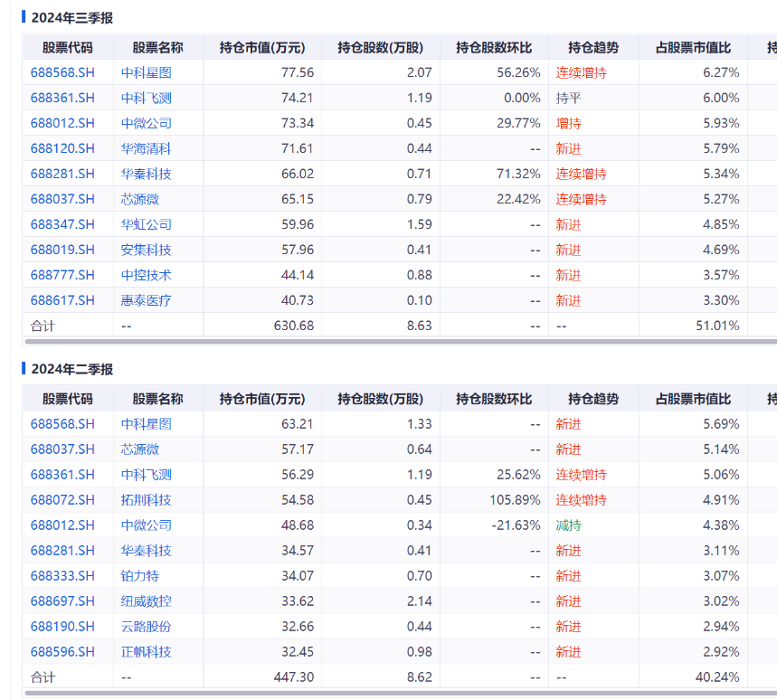
Task: Open stock code 688361.SH in 2024年二季报 table
Action: point(62,475)
